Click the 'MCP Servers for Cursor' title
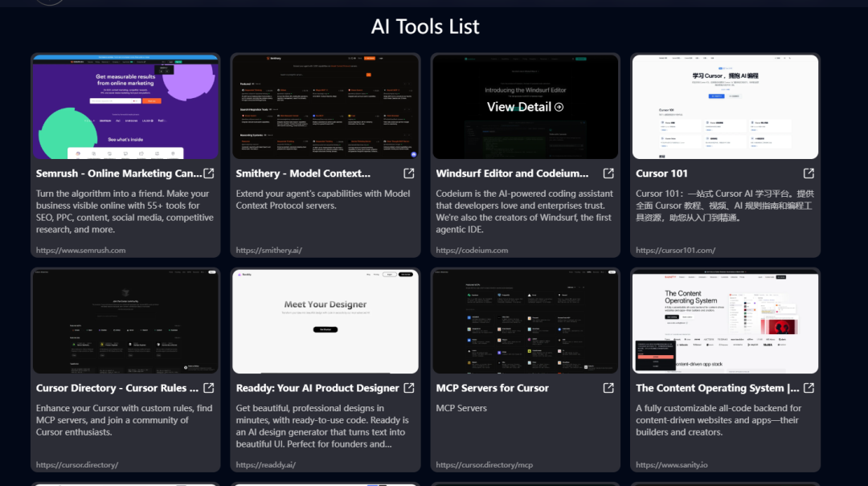Image resolution: width=868 pixels, height=486 pixels. point(492,388)
